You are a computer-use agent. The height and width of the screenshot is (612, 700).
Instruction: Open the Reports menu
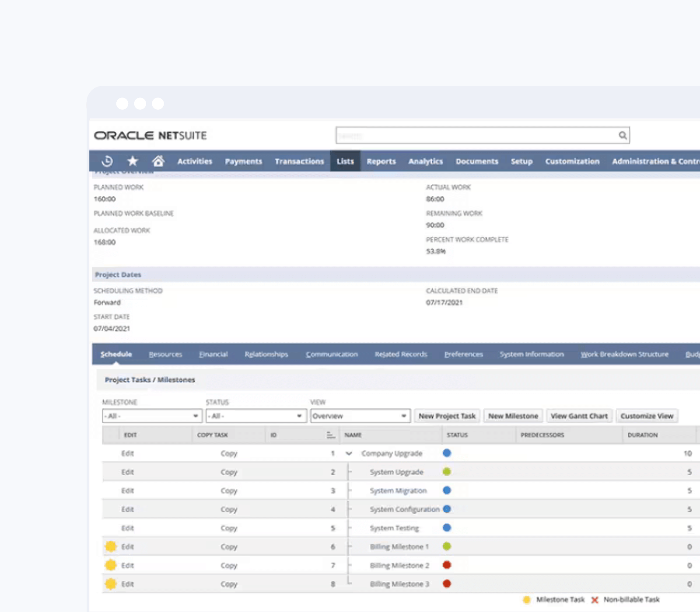click(381, 161)
